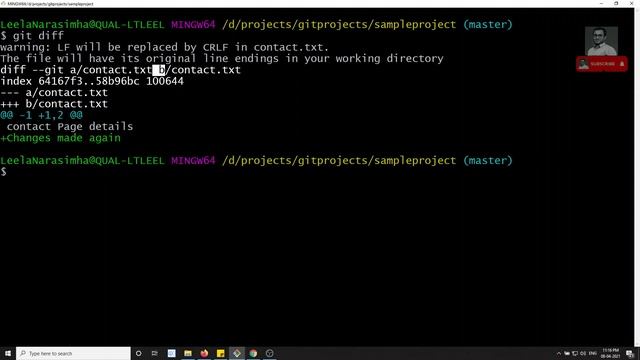The width and height of the screenshot is (640, 360).
Task: Click the 'Type here to search' box
Action: 73,353
